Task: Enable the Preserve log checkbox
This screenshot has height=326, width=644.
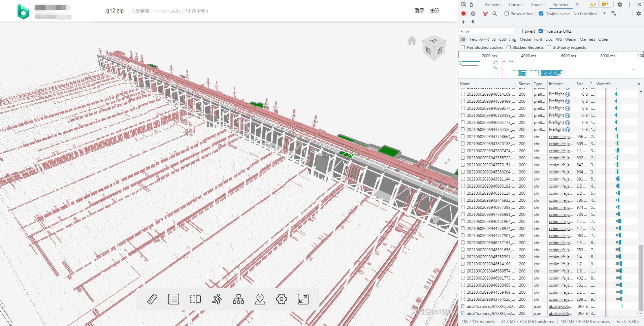Action: coord(507,13)
